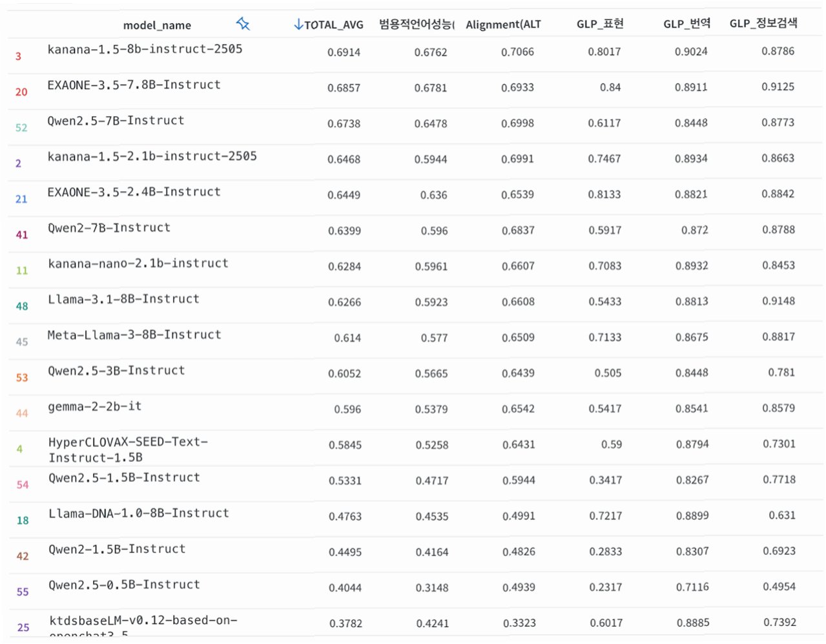Sort by the GLP_표현 column header
This screenshot has width=826, height=644.
pyautogui.click(x=600, y=24)
